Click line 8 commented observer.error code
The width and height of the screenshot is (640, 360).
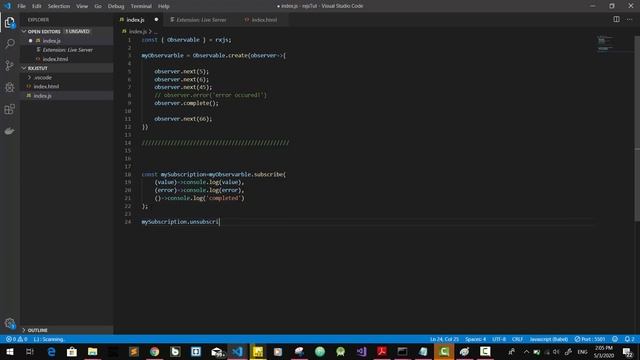click(210, 95)
